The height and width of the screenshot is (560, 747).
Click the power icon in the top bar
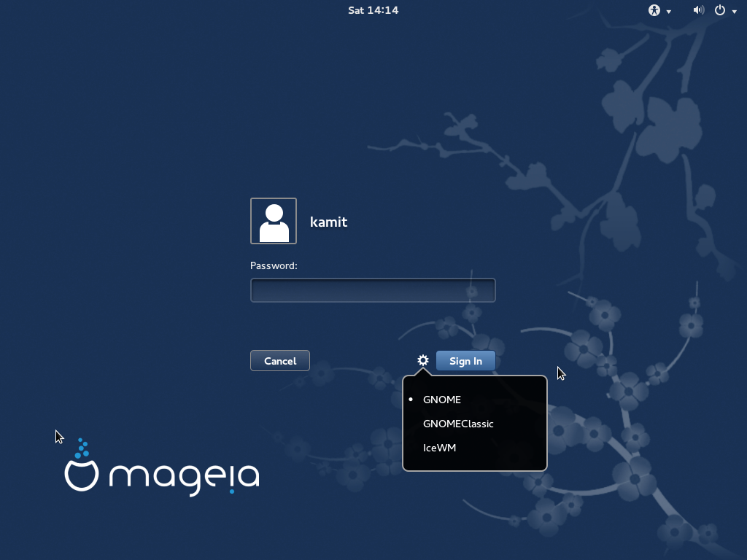point(721,10)
